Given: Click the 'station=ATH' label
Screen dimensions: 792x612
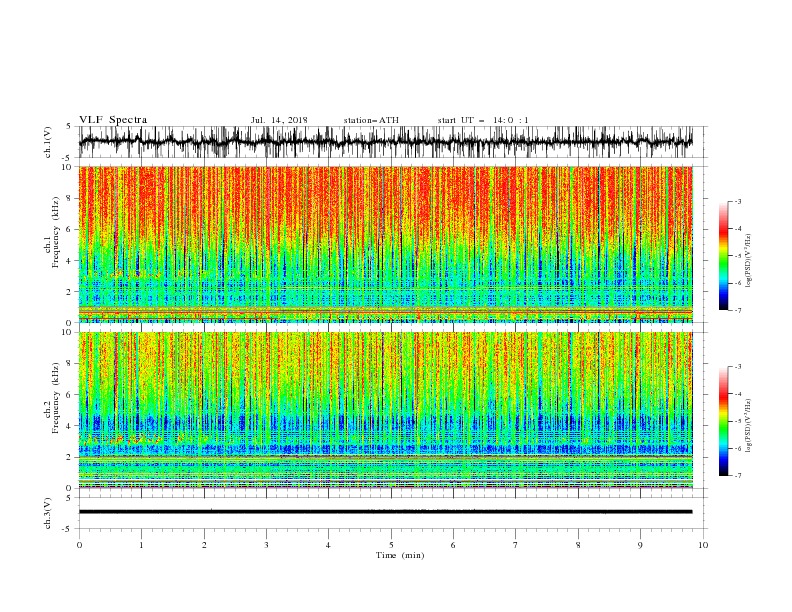Looking at the screenshot, I should click(x=371, y=120).
